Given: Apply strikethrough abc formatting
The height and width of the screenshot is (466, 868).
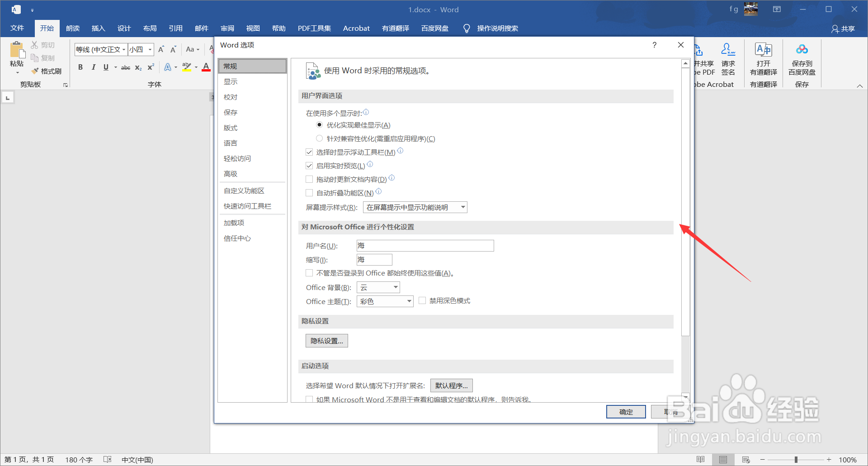Looking at the screenshot, I should tap(126, 67).
